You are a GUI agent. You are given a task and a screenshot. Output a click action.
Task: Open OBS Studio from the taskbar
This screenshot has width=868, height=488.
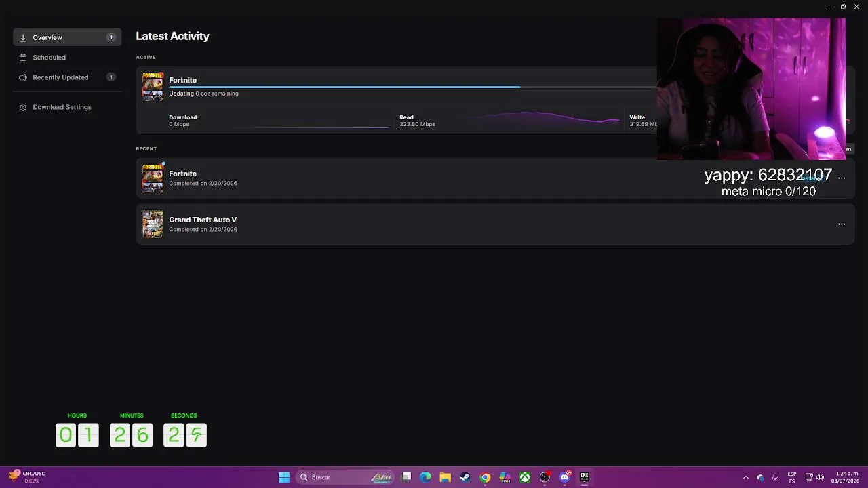coord(545,477)
